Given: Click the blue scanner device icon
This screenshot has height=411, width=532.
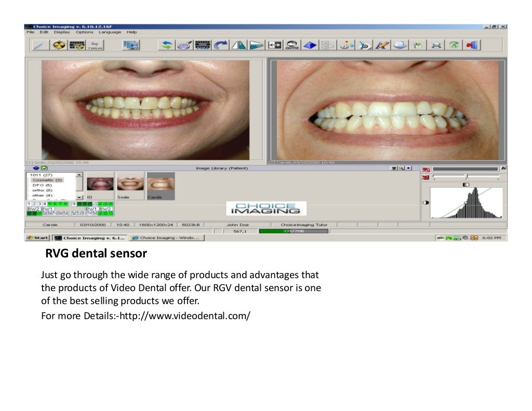Looking at the screenshot, I should (400, 45).
